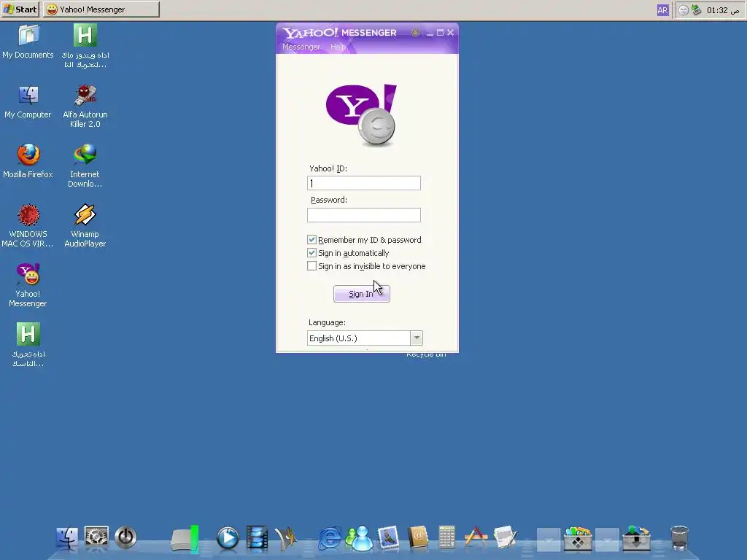Screen dimensions: 747x560
Task: Click the Yahoo! Messenger taskbar button
Action: pos(101,9)
